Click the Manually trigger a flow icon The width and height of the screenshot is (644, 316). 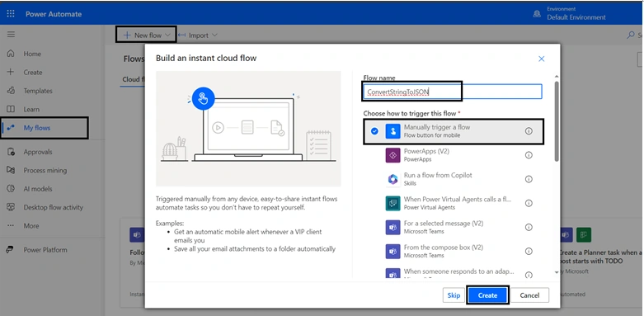coord(393,131)
